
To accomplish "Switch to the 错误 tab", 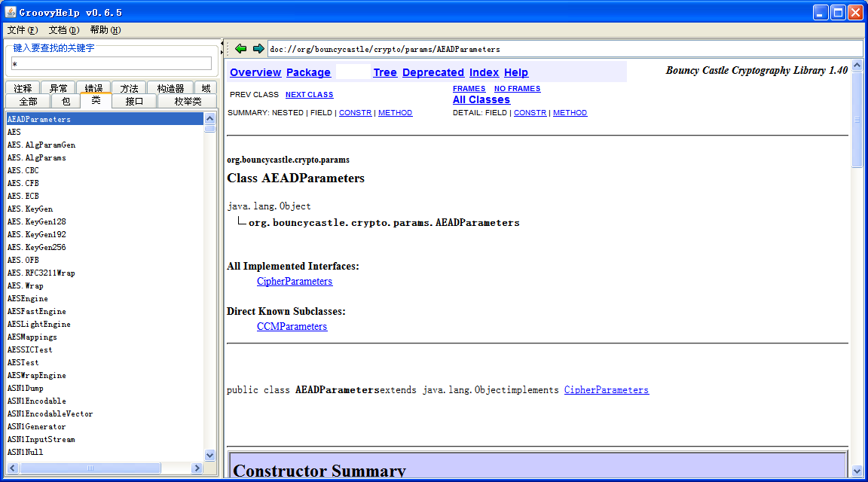I will click(93, 88).
